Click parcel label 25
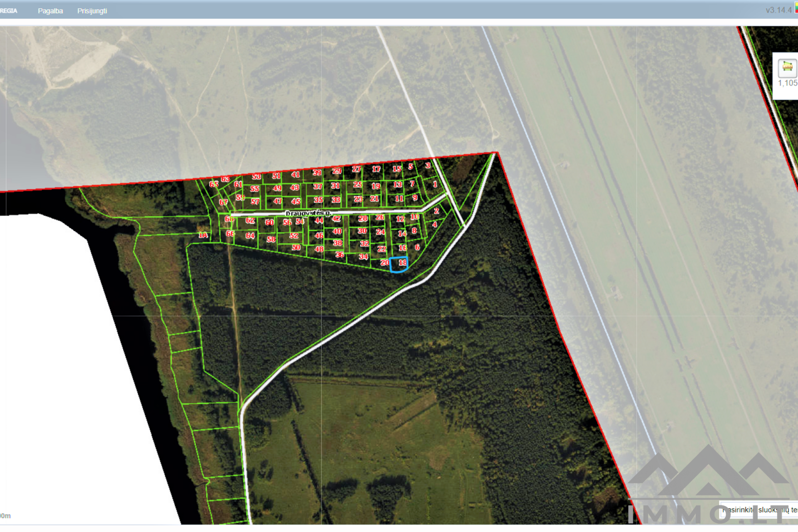Viewport: 798px width, 532px height. 357,185
